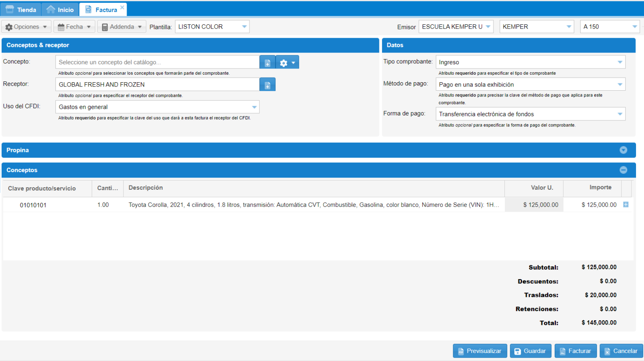
Task: Click the add concept icon beside Concepto field
Action: click(267, 63)
